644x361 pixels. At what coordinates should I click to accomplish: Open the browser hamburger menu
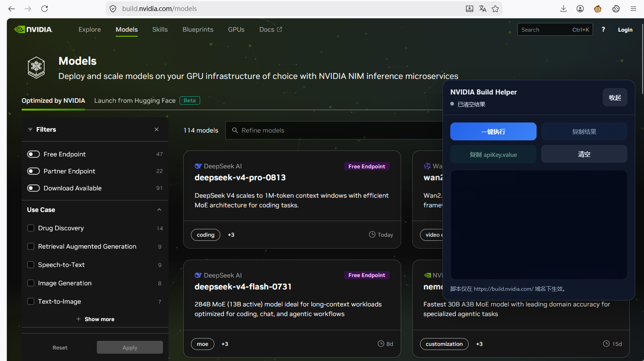633,9
